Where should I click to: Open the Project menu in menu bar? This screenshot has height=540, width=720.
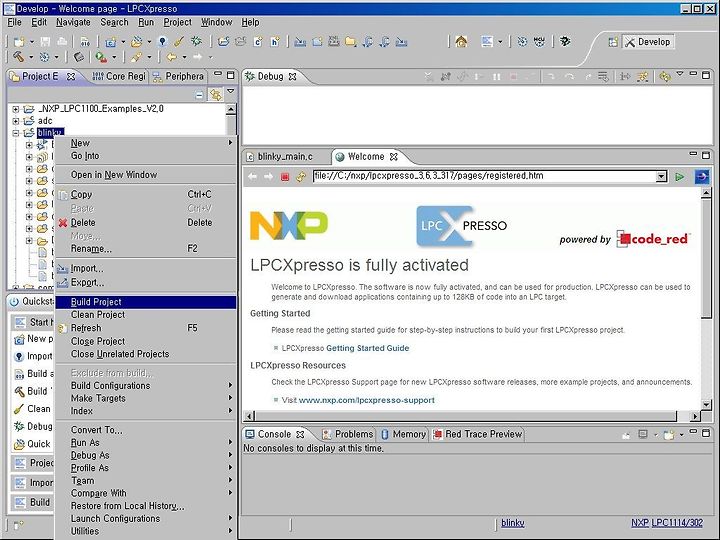click(178, 22)
